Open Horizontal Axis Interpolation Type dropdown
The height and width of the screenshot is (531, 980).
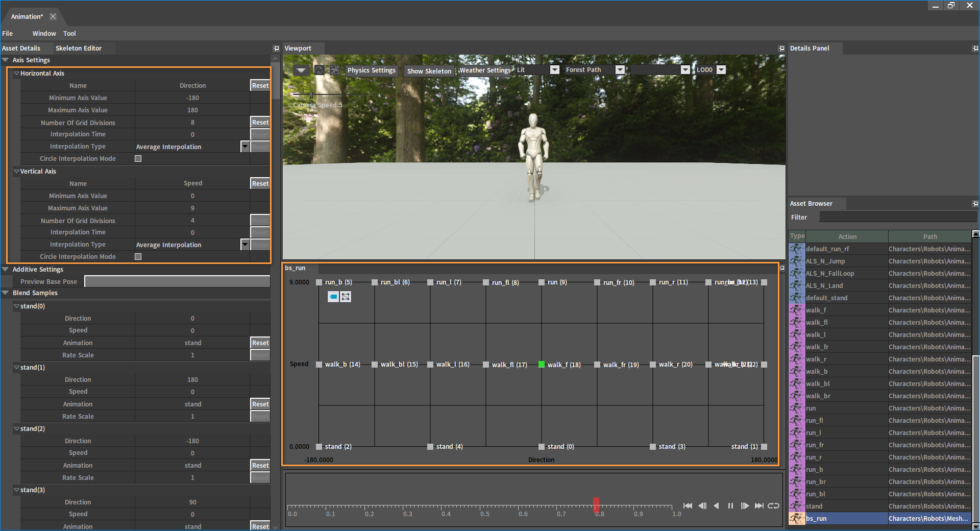[245, 147]
